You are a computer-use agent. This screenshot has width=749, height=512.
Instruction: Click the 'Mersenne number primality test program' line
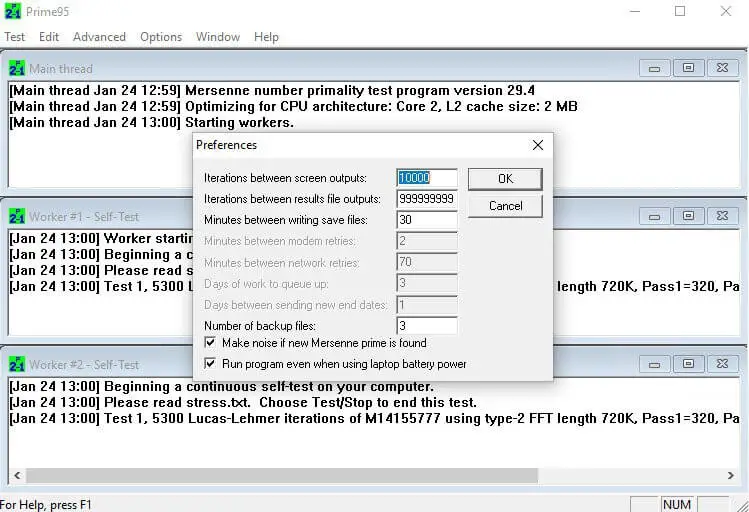[x=272, y=90]
